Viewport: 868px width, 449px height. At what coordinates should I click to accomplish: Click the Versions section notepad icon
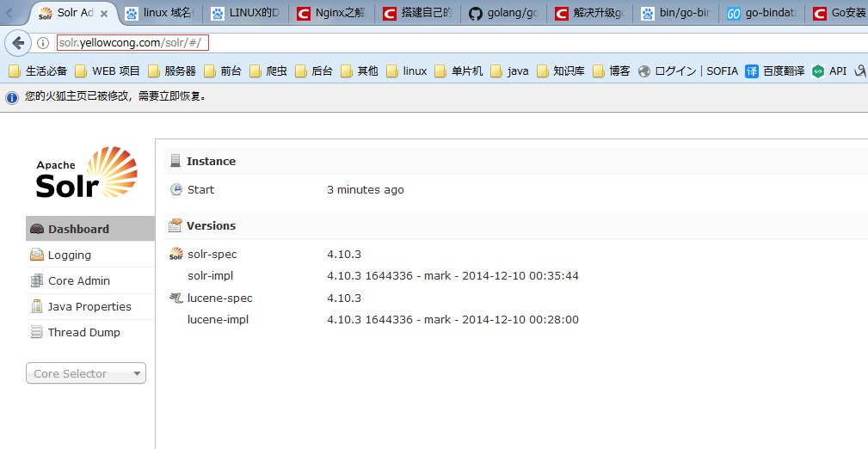click(x=175, y=225)
